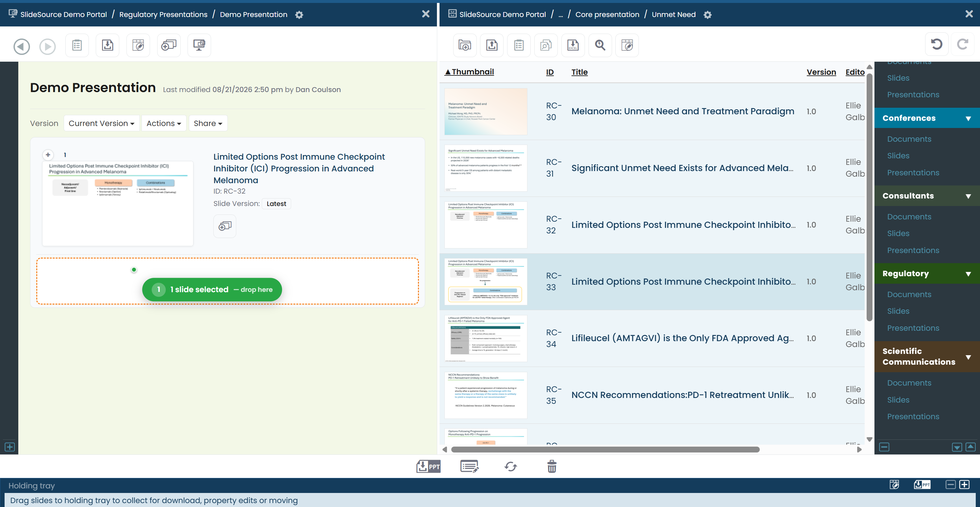Open the quick search magnifier icon
The width and height of the screenshot is (980, 507).
tap(600, 45)
